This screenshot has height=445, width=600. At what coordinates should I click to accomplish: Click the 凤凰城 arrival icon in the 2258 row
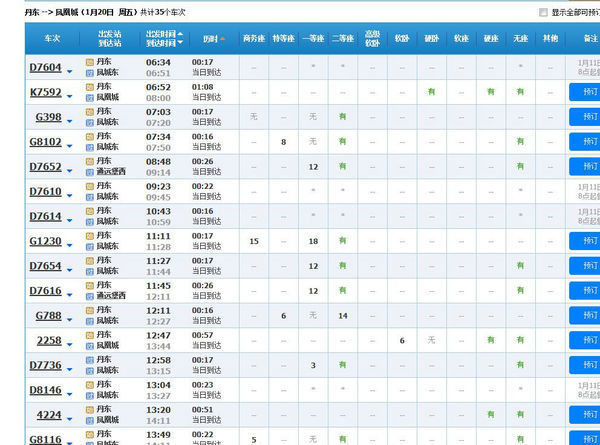[89, 346]
